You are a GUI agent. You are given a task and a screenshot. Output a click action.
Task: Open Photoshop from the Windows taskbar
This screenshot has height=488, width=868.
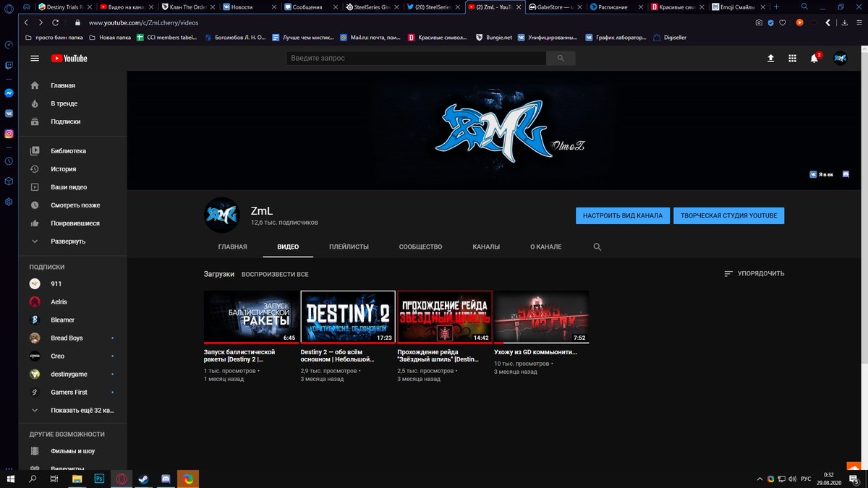(99, 479)
